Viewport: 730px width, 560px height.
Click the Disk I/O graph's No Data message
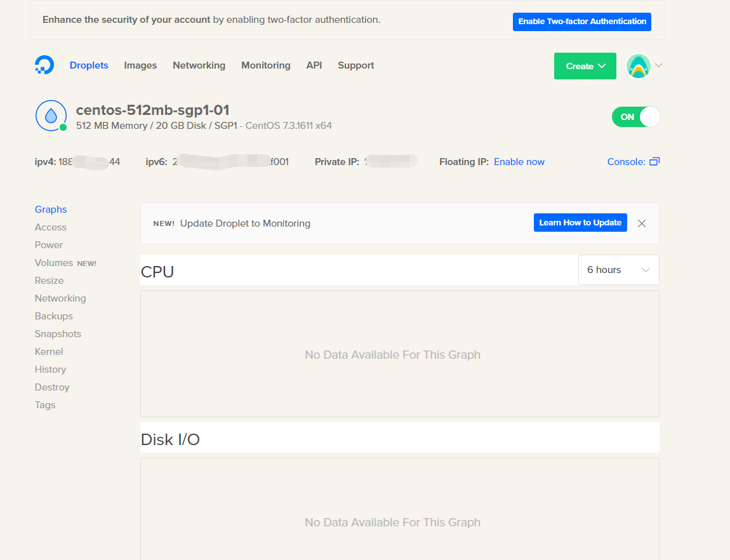(392, 523)
